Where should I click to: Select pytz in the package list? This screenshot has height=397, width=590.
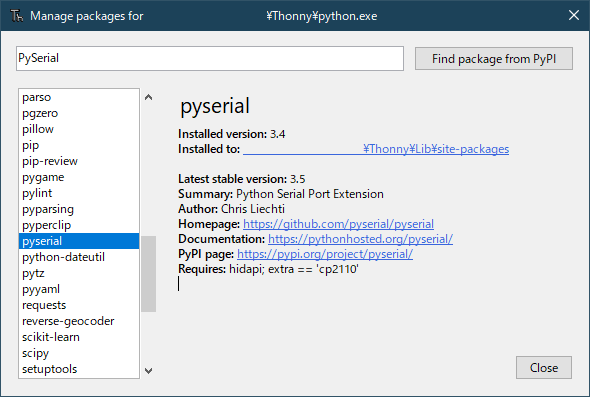79,273
